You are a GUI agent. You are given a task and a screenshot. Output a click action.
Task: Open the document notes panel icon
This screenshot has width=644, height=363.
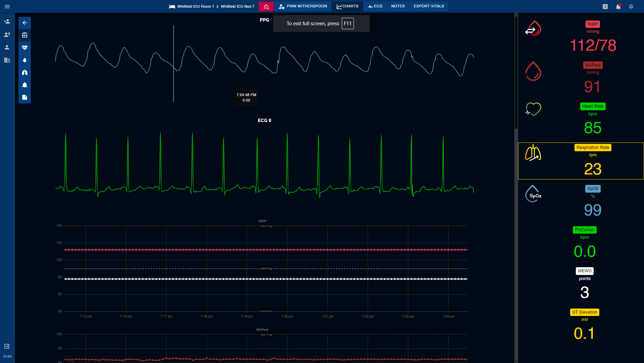(x=25, y=97)
